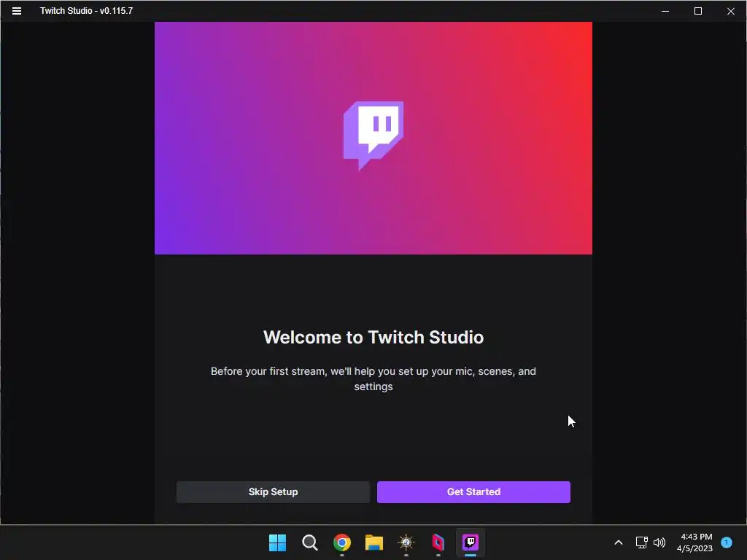Close the Twitch Studio window
This screenshot has width=747, height=560.
point(731,11)
